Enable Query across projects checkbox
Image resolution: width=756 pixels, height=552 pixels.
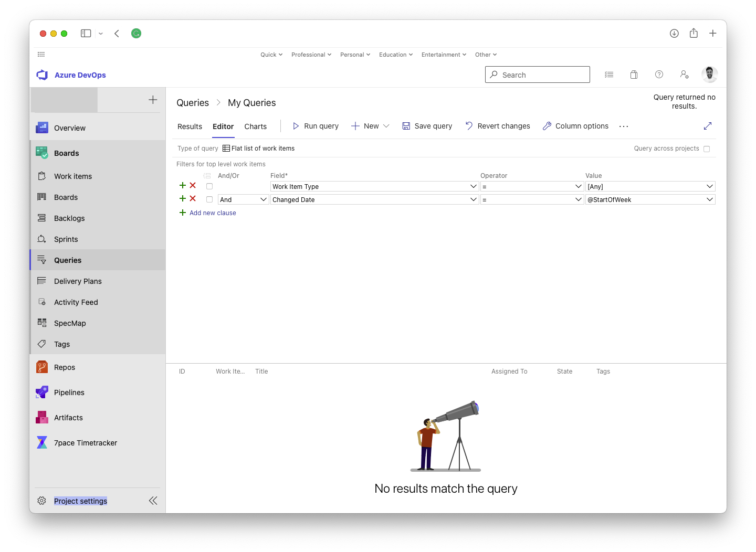click(707, 149)
